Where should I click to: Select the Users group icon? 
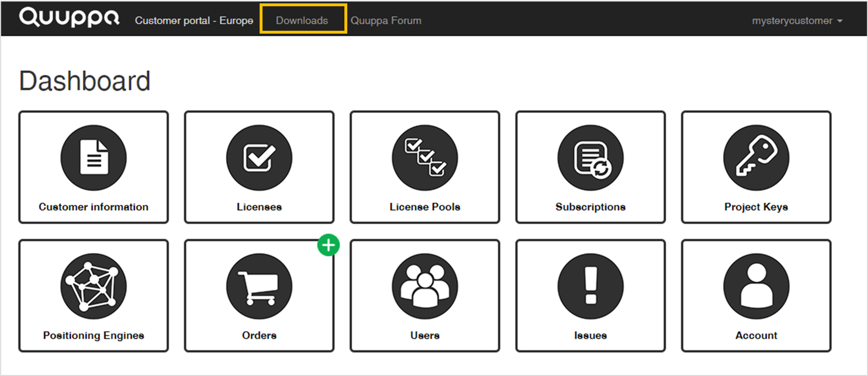[425, 286]
